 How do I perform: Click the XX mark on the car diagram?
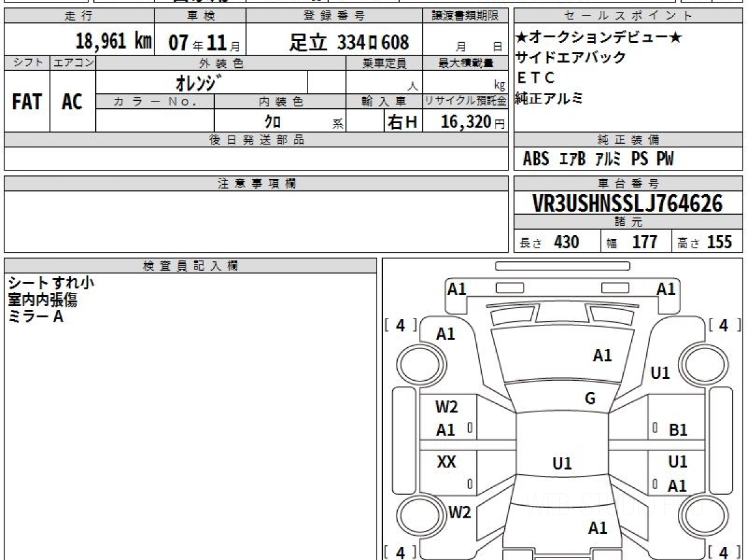point(446,462)
